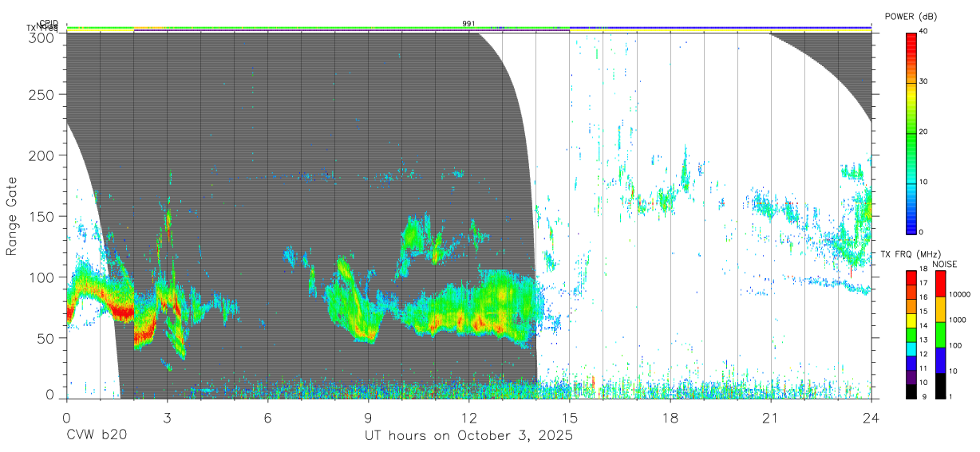Click the red band of NOISE legend
980x452 pixels.
(x=940, y=284)
